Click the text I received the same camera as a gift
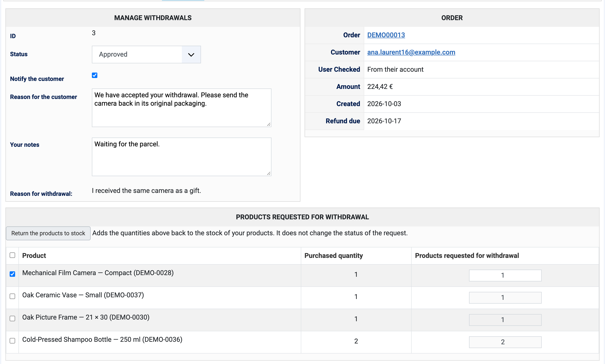The image size is (605, 364). [x=146, y=191]
